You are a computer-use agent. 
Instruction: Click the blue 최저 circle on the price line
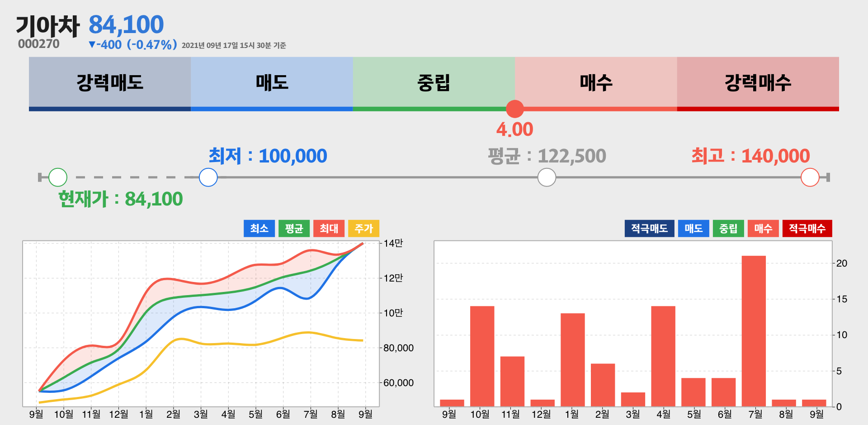tap(208, 177)
